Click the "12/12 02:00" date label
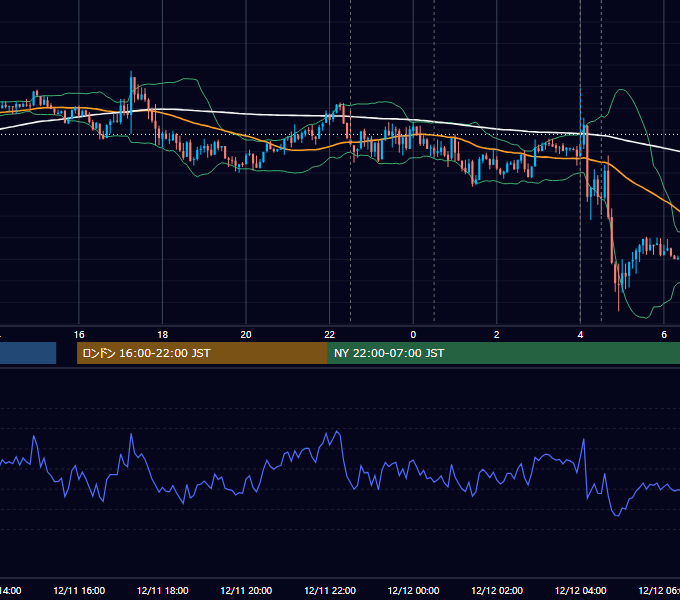Screen dimensions: 680x600 tap(497, 590)
